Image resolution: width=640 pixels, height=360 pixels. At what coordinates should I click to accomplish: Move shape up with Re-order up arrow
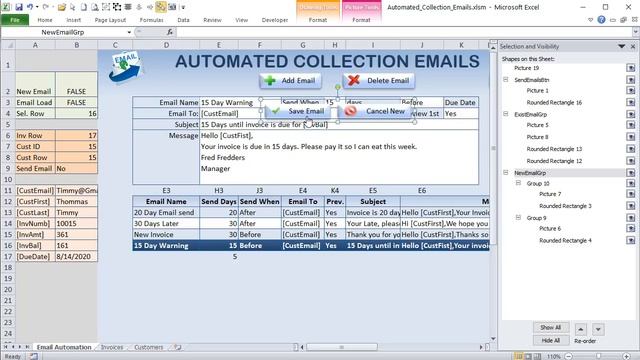[581, 329]
